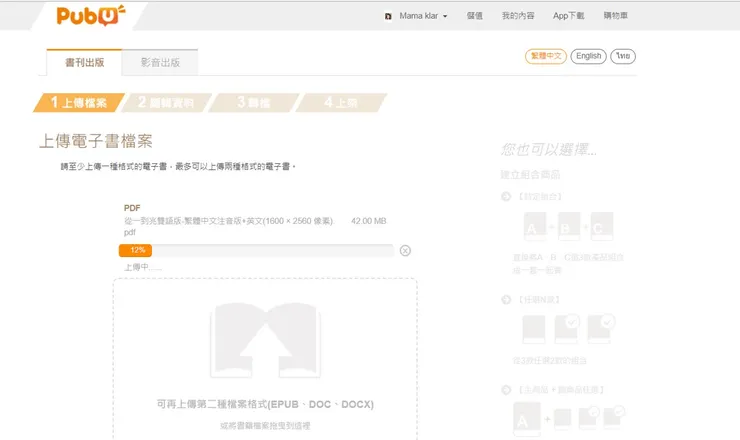Select the 繁體中文 language button
Viewport: 740px width, 440px height.
pyautogui.click(x=546, y=56)
